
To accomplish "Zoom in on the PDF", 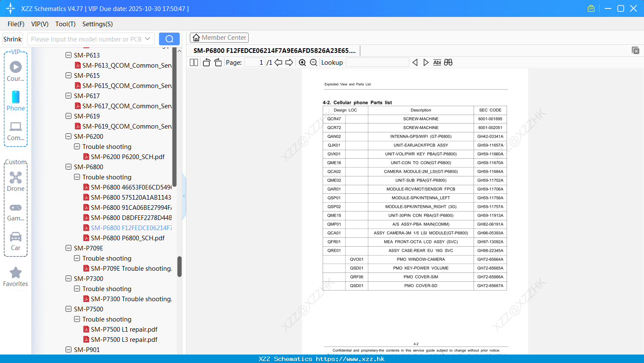I will point(302,62).
